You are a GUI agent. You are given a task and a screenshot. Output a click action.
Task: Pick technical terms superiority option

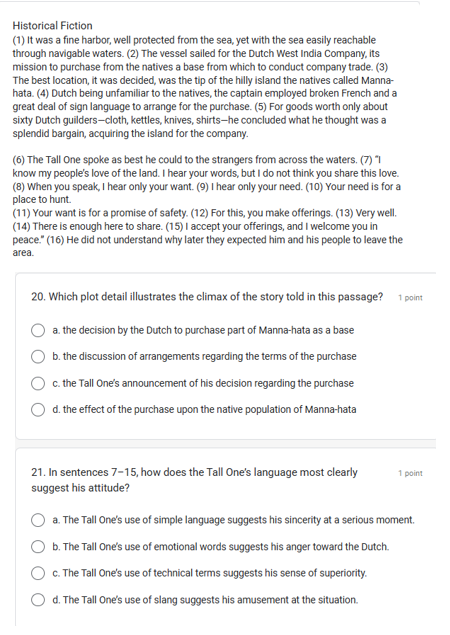38,573
